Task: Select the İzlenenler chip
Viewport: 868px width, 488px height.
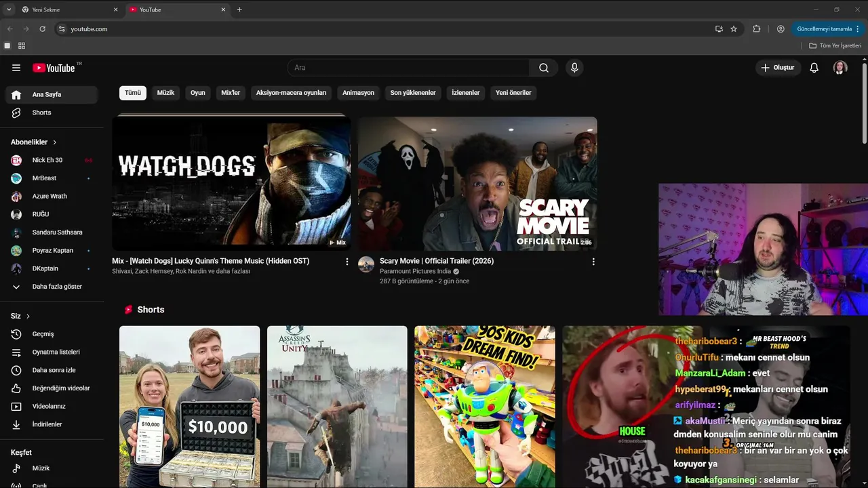Action: (466, 93)
